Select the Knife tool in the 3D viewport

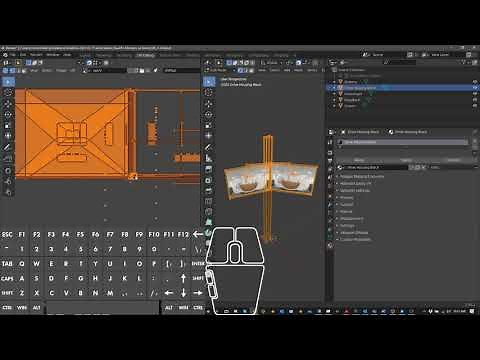[209, 212]
